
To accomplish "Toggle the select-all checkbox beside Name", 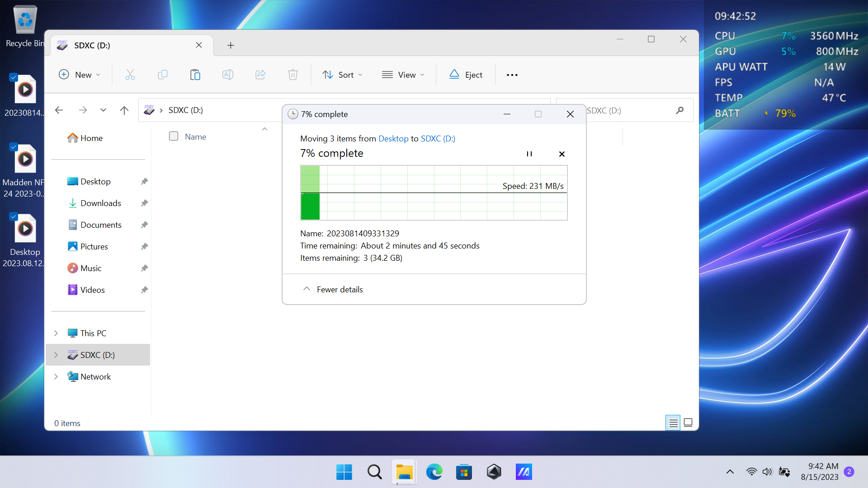I will [x=174, y=136].
